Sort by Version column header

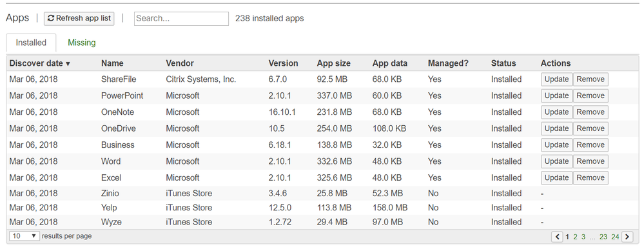pos(283,63)
